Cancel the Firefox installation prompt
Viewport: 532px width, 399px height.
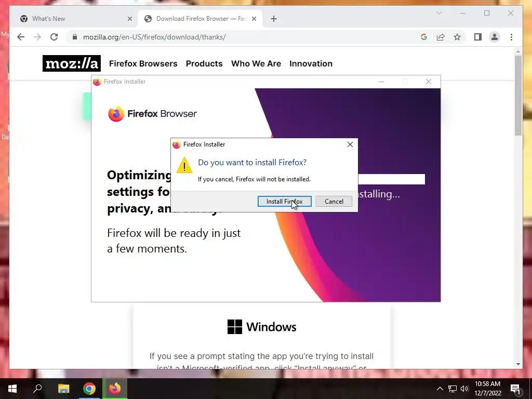tap(334, 201)
